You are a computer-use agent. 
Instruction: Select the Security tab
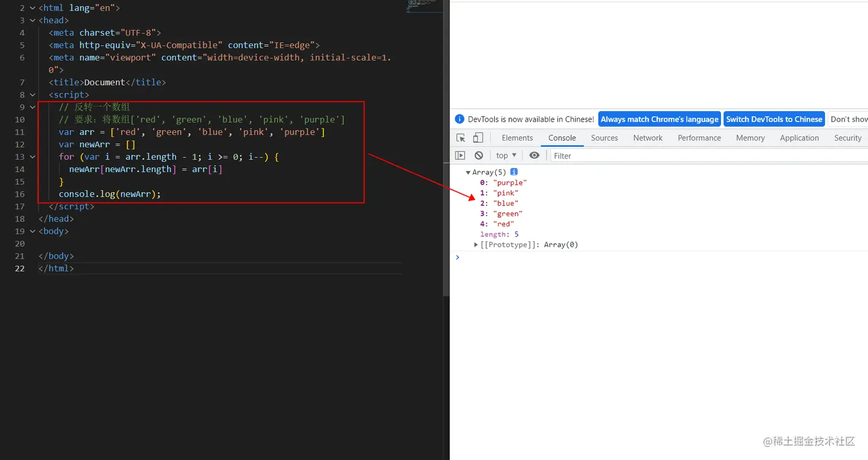(x=848, y=138)
